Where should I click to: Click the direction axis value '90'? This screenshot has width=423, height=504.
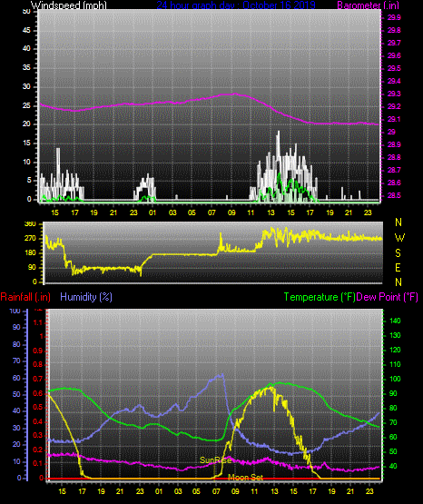click(x=32, y=268)
